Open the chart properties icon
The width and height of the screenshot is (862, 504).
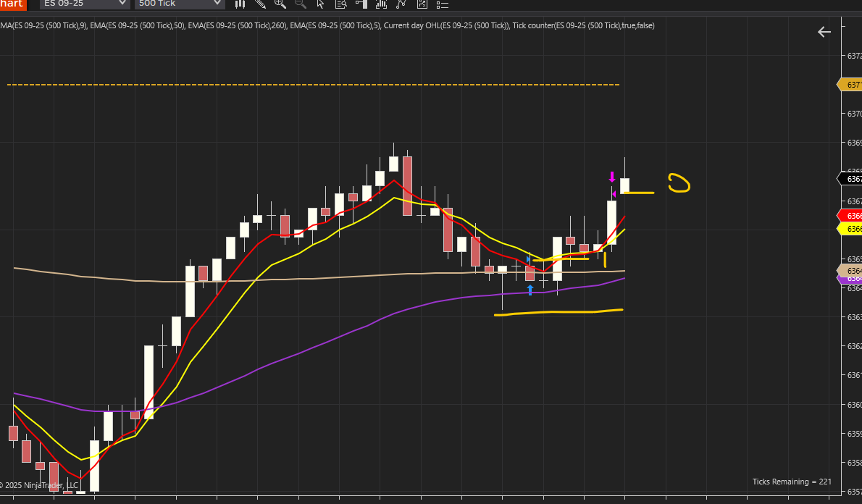point(422,4)
